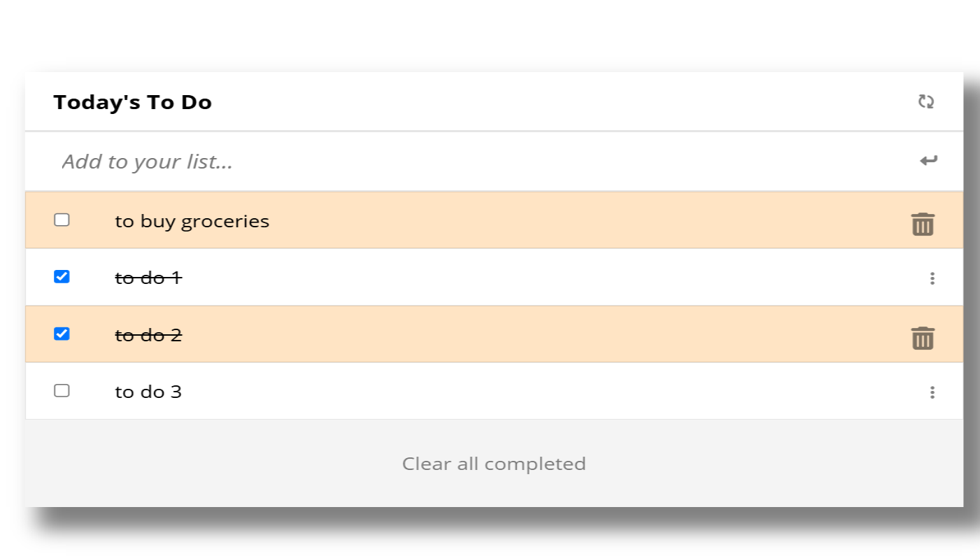Uncheck the "to do 1" checkbox
This screenshot has width=980, height=556.
click(x=62, y=277)
